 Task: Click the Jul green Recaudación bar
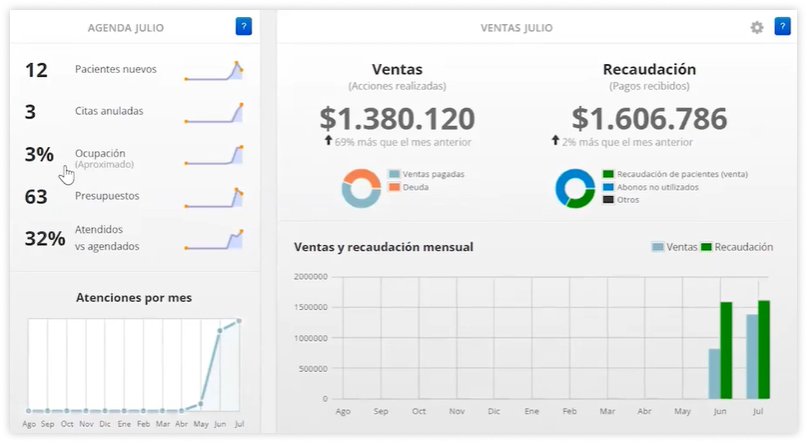pos(764,349)
